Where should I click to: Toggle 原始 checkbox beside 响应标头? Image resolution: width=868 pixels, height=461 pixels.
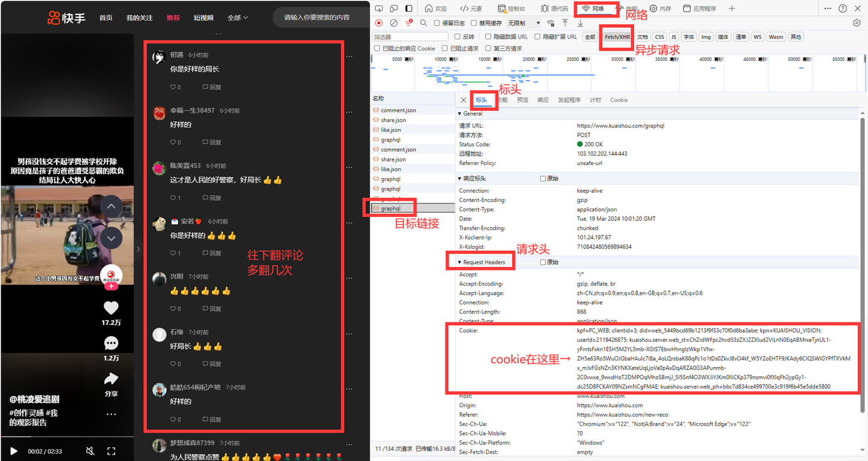[x=543, y=178]
